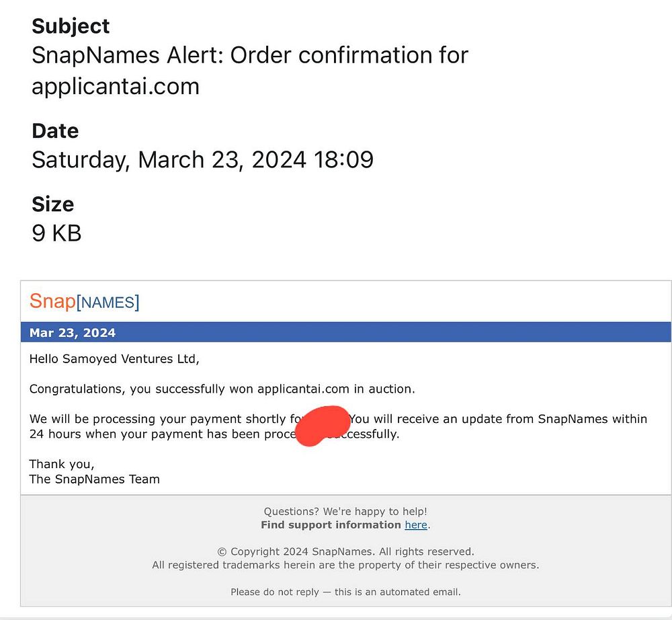
Task: Click the date value 'Saturday, March 23, 2024 18:09'
Action: (203, 160)
